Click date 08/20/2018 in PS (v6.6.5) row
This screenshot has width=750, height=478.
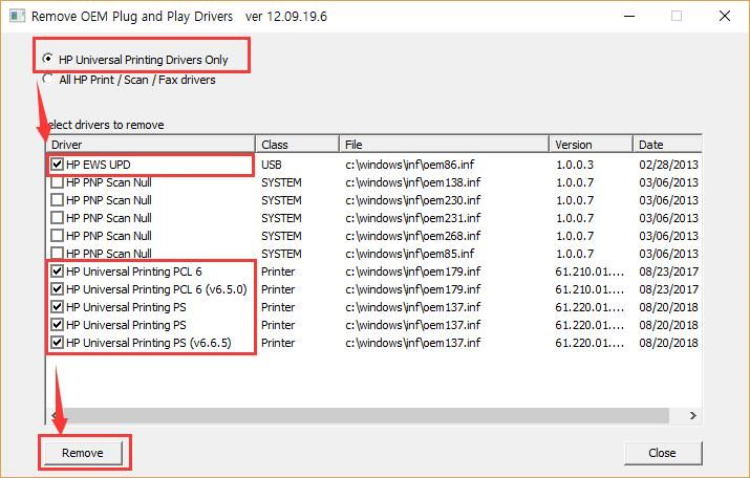[x=669, y=343]
